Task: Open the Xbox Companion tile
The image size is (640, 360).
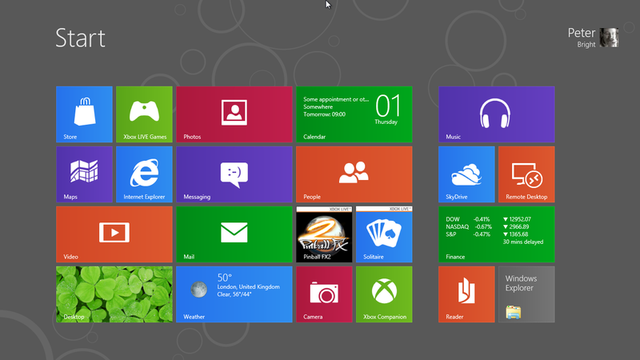Action: tap(384, 294)
